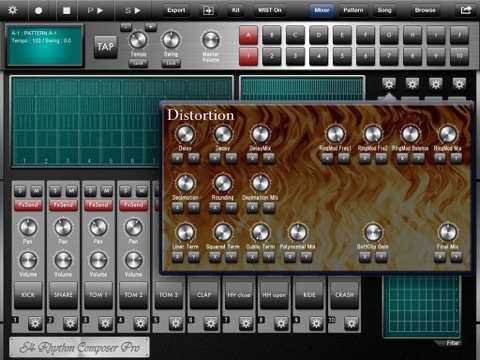Open gear settings for channel 6 CLAP
480x360 pixels.
point(211,323)
